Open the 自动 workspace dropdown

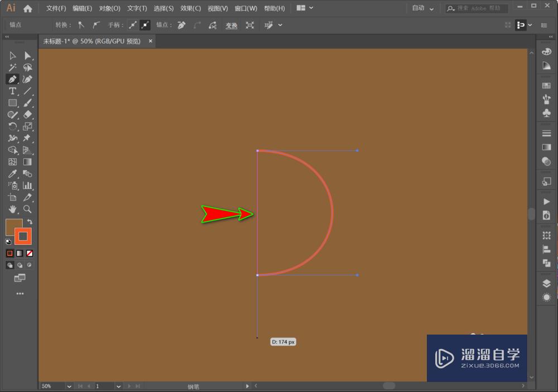pyautogui.click(x=423, y=8)
